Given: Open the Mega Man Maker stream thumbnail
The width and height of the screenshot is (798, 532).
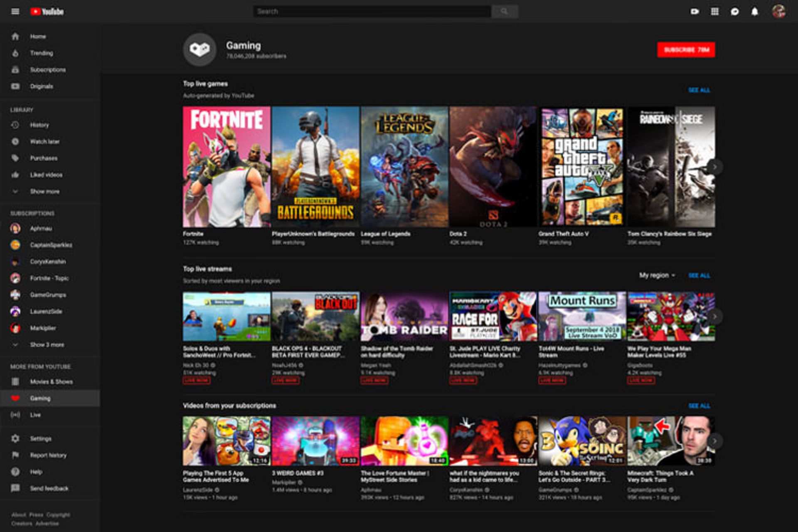Looking at the screenshot, I should (671, 316).
